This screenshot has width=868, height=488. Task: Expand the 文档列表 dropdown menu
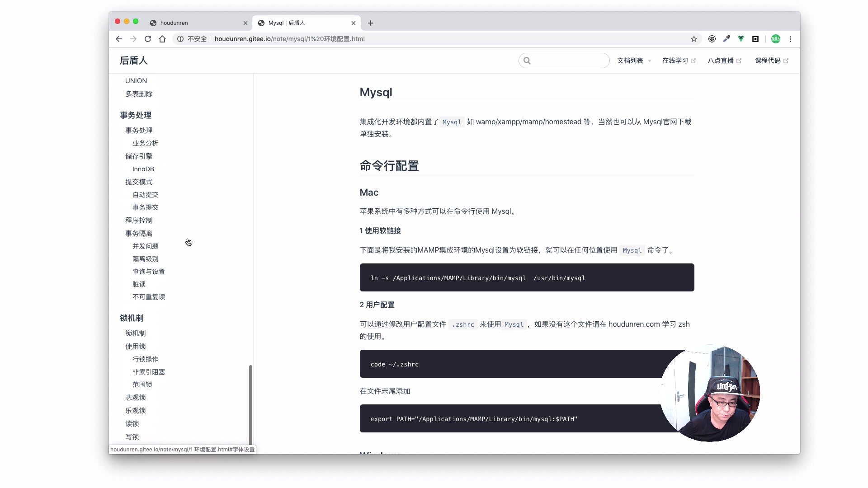click(634, 61)
